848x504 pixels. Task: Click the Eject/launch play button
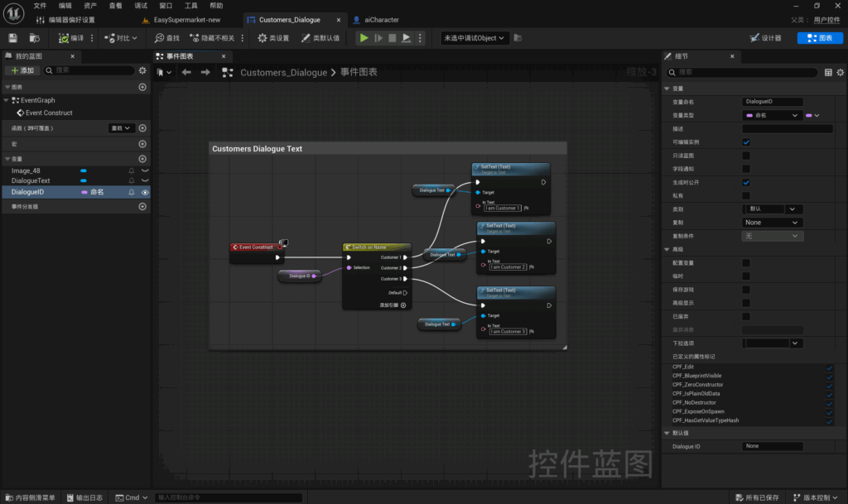pyautogui.click(x=406, y=38)
